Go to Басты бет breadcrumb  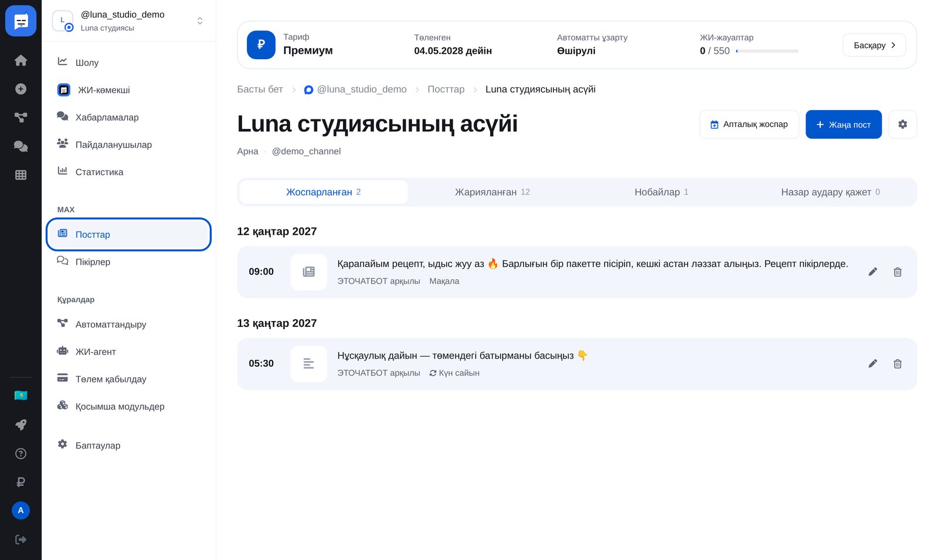pos(260,90)
